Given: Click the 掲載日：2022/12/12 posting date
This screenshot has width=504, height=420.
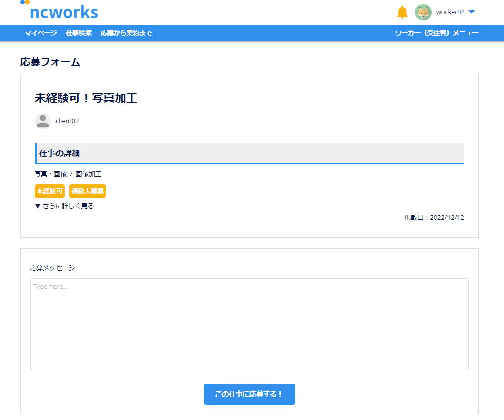Looking at the screenshot, I should pyautogui.click(x=434, y=218).
